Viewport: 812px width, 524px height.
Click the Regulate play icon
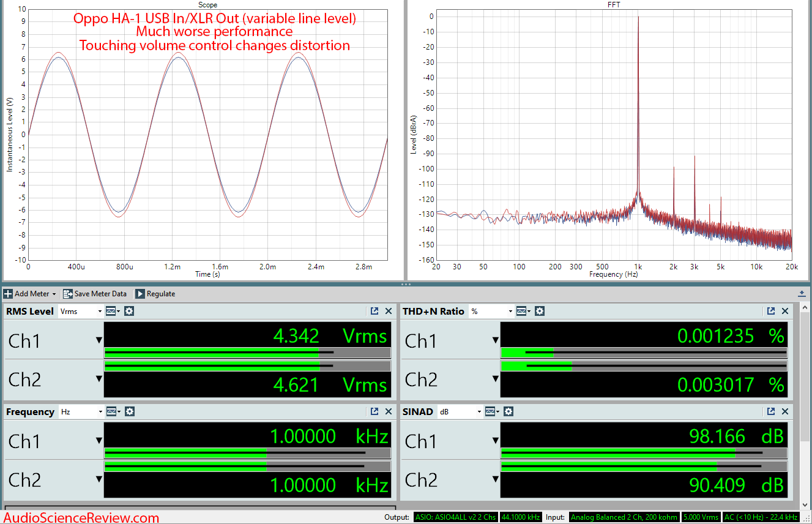click(140, 294)
